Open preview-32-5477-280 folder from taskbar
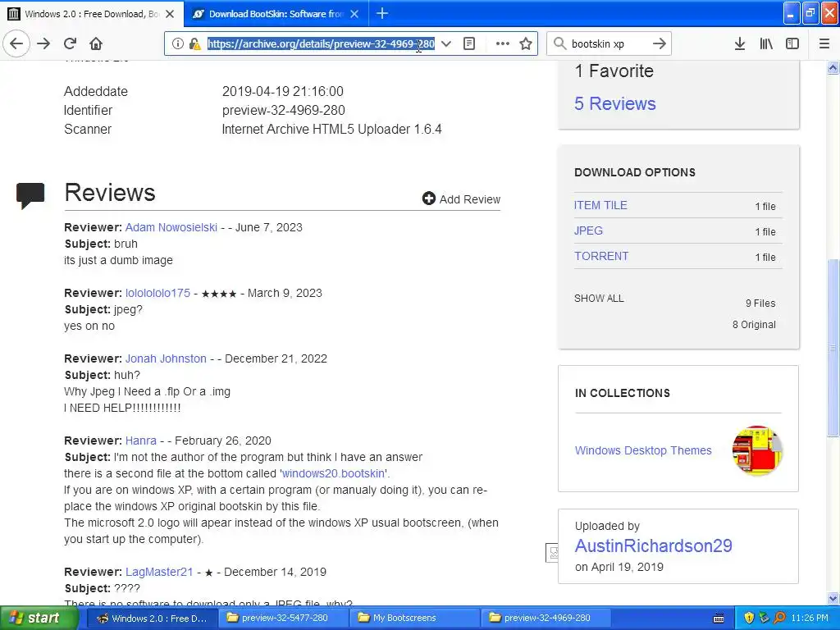Image resolution: width=840 pixels, height=630 pixels. (283, 619)
